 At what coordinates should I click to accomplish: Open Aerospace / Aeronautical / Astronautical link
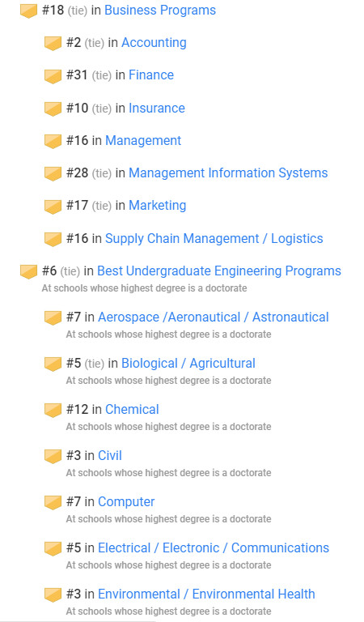click(213, 317)
